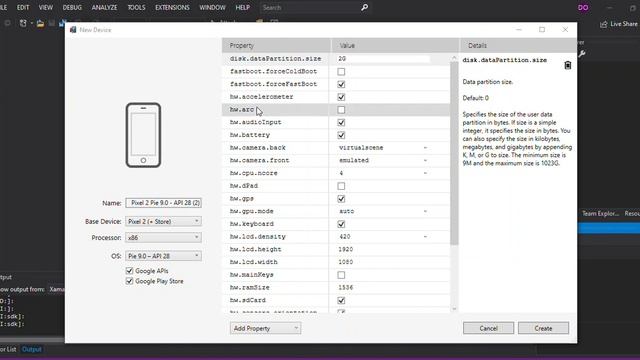Click the Details column header
The height and width of the screenshot is (360, 640).
(x=518, y=45)
